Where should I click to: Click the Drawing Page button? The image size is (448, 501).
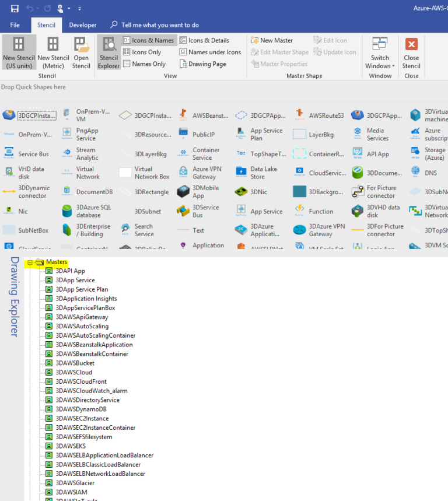203,64
